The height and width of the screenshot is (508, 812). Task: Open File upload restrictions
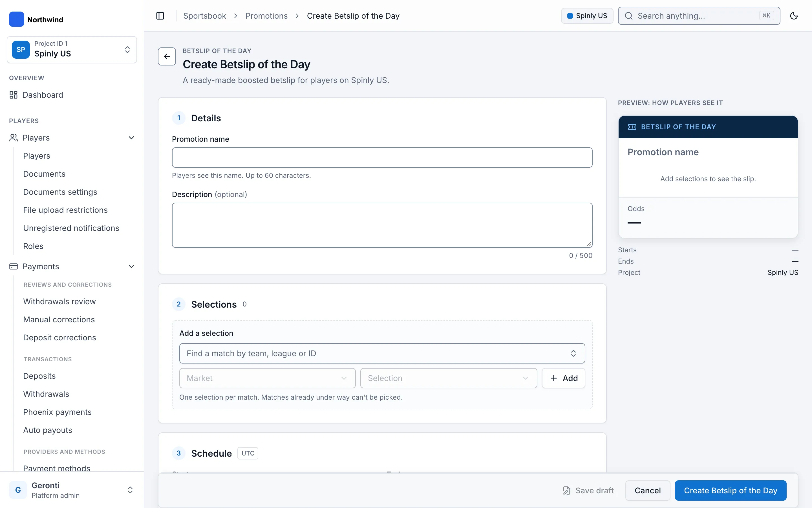pyautogui.click(x=65, y=210)
